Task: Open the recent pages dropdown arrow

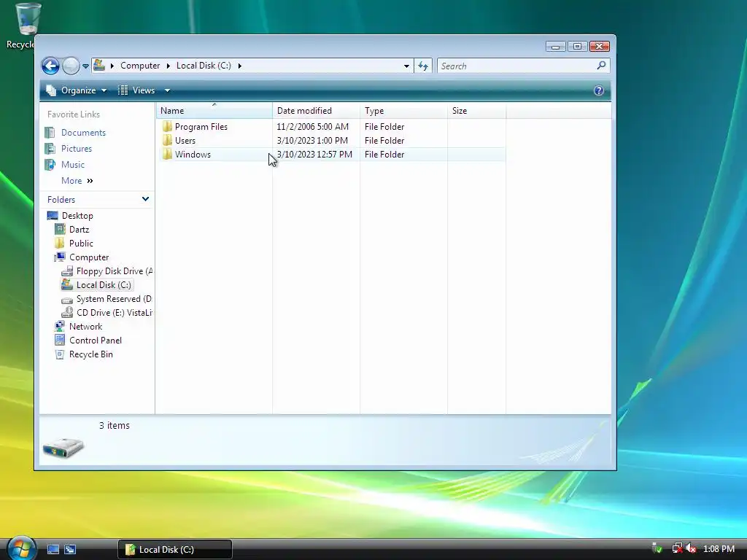Action: pos(86,66)
